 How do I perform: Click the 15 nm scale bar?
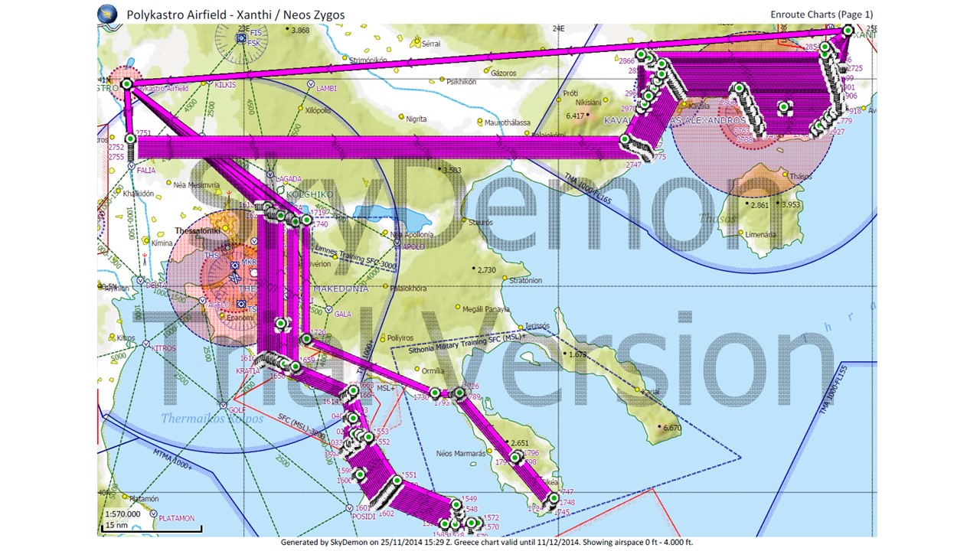[152, 527]
